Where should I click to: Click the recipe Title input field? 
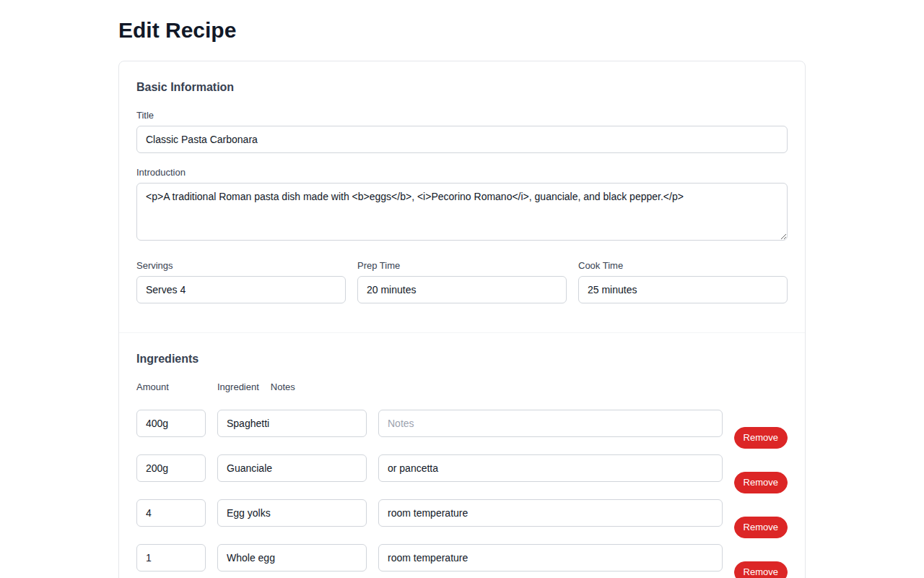(x=462, y=139)
